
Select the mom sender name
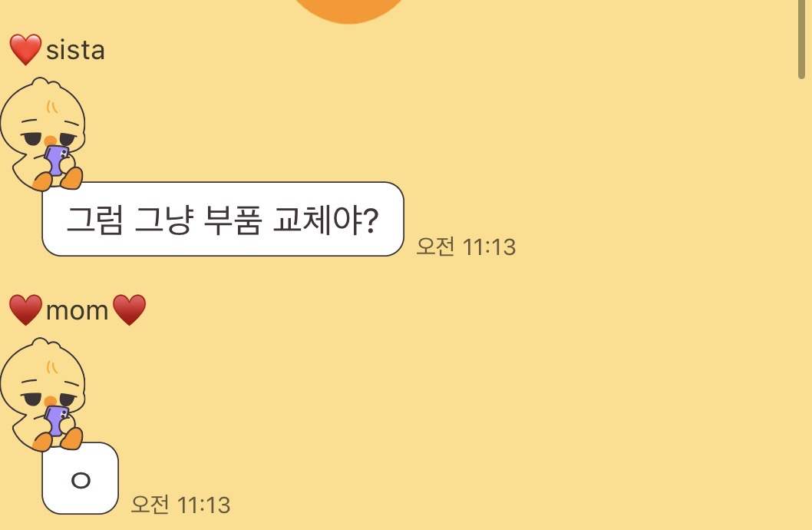[78, 311]
